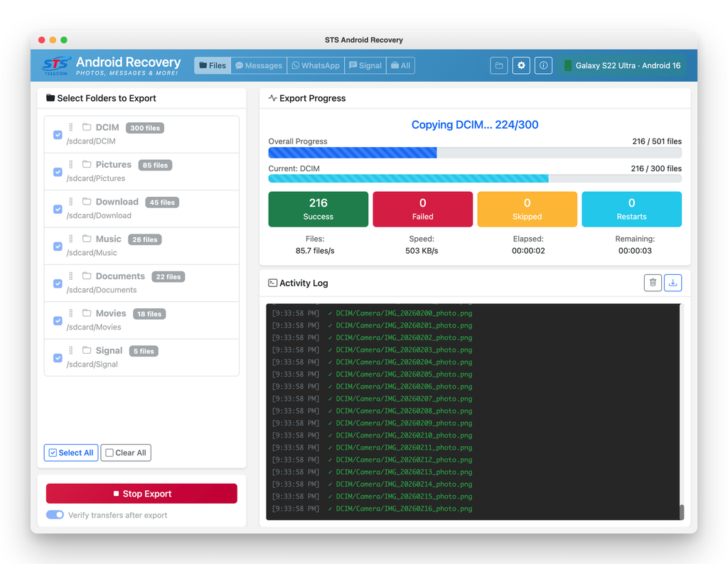728x564 pixels.
Task: Click the '00:00:02' elapsed time
Action: [528, 251]
